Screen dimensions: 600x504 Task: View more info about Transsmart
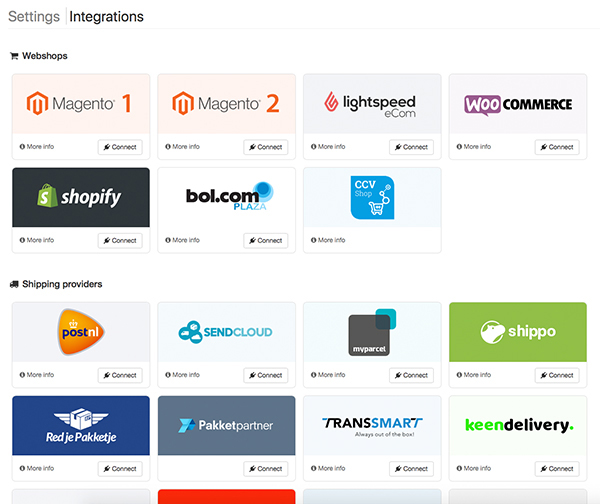pyautogui.click(x=328, y=468)
